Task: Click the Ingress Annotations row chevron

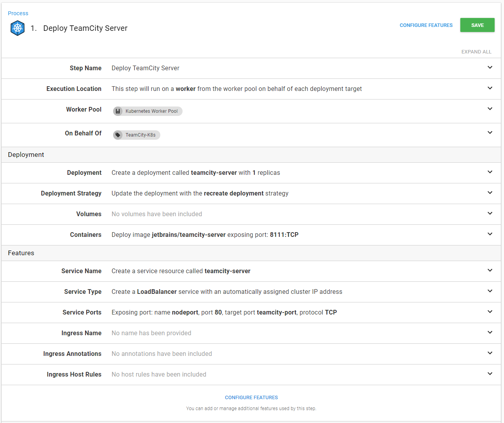Action: [490, 353]
